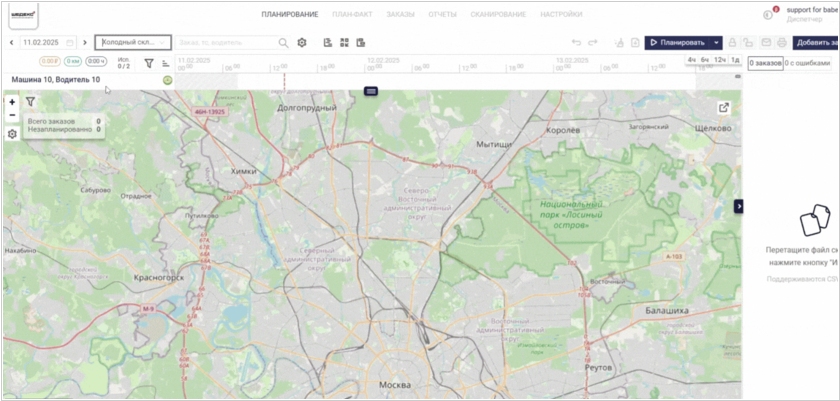This screenshot has height=401, width=840.
Task: Click the Заказ, тс, водитель search field
Action: pyautogui.click(x=227, y=42)
